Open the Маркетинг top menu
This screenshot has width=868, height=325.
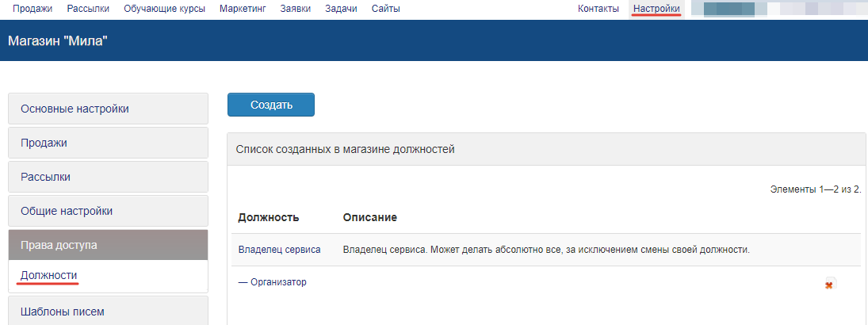(x=243, y=9)
